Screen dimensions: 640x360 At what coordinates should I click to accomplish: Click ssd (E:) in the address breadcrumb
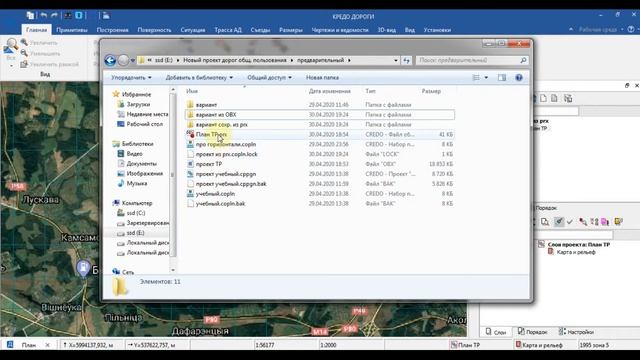tap(164, 60)
